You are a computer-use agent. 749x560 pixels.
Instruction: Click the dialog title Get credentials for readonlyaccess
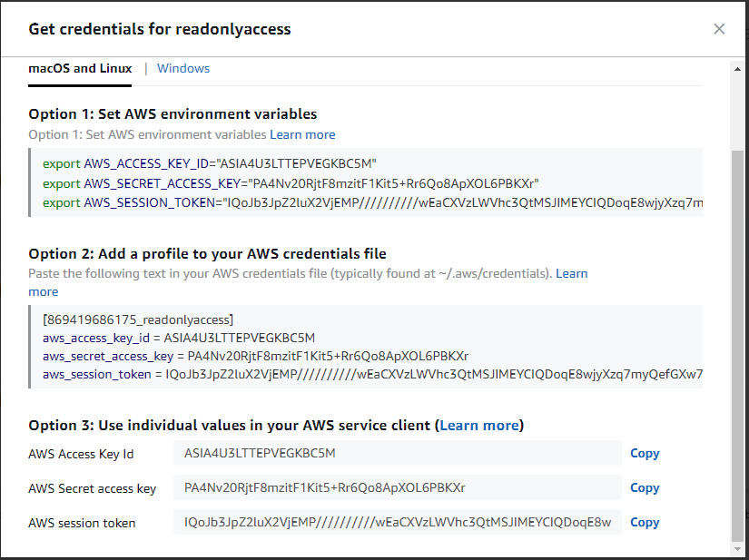[160, 29]
